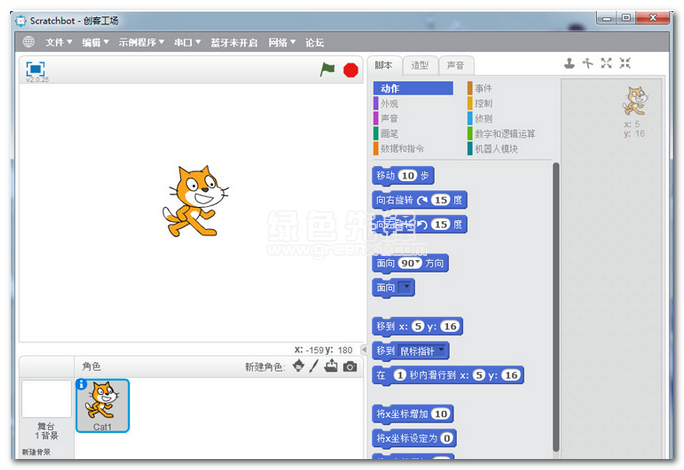Select the 控制 block category
The height and width of the screenshot is (470, 684).
point(480,103)
